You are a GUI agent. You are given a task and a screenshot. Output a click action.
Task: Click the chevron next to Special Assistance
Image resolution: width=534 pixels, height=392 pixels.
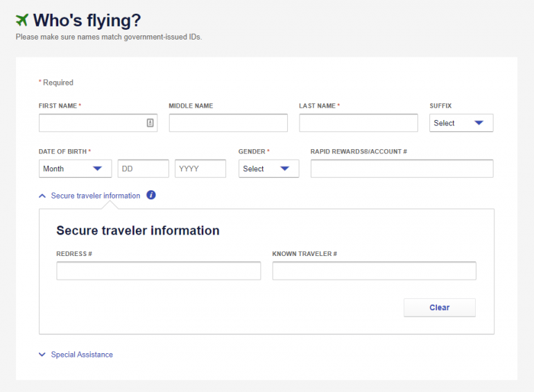42,355
